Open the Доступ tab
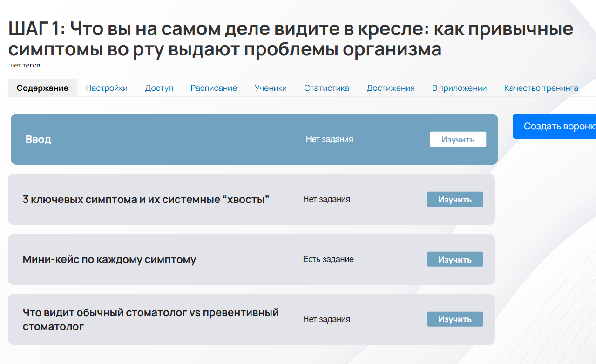This screenshot has height=364, width=596. pos(159,88)
